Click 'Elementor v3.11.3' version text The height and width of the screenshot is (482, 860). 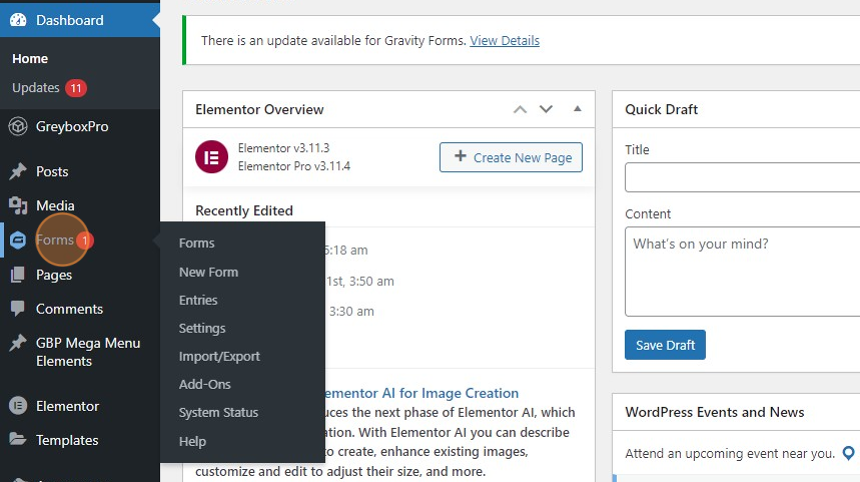[x=284, y=148]
